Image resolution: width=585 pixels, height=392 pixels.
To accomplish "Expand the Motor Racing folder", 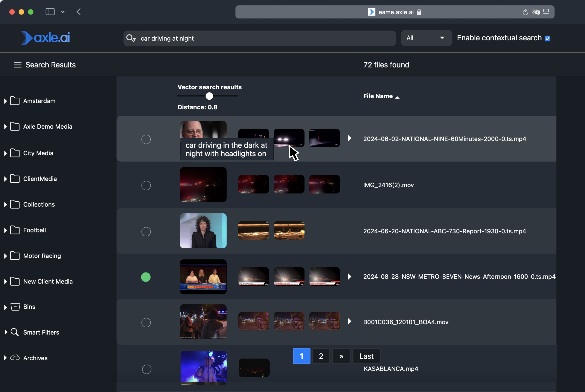I will pos(5,256).
